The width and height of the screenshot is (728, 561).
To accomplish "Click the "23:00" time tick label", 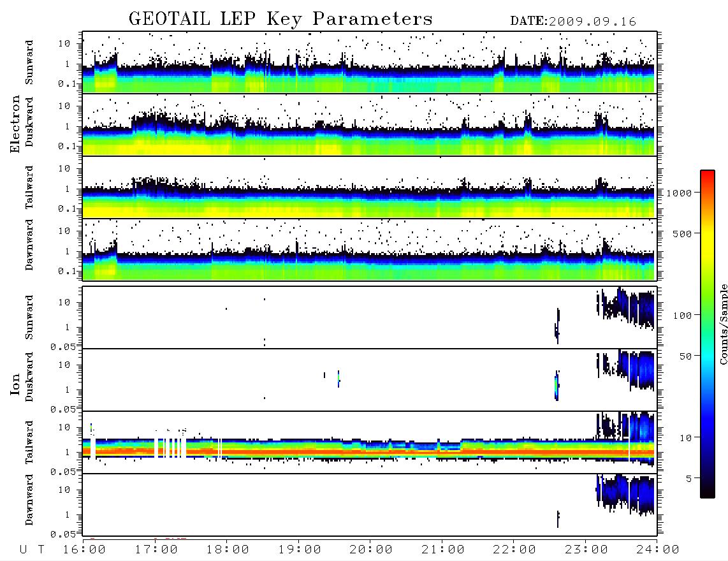I will pos(586,550).
